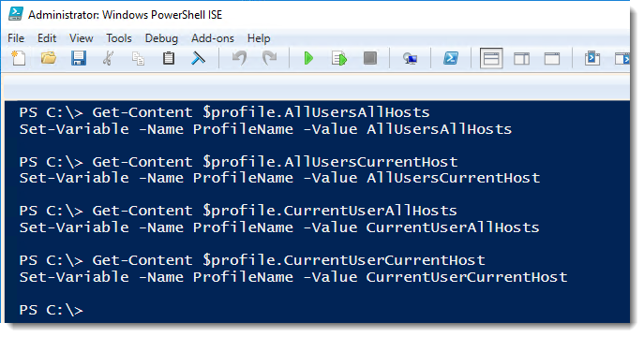This screenshot has height=337, width=644.
Task: Toggle Show Script Pane Top layout
Action: coord(491,59)
